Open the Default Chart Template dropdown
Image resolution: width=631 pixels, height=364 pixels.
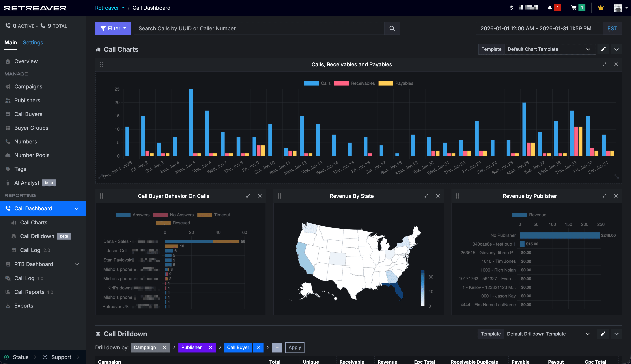(550, 49)
